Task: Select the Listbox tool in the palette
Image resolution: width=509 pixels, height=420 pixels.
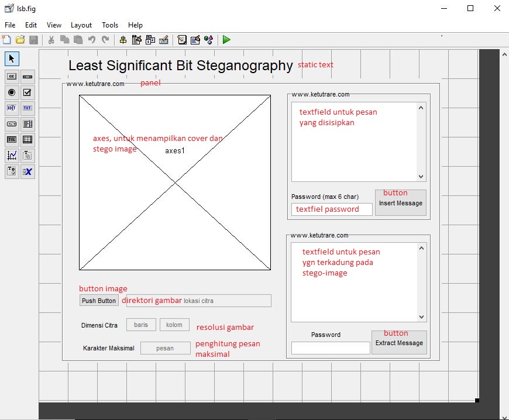Action: [27, 123]
